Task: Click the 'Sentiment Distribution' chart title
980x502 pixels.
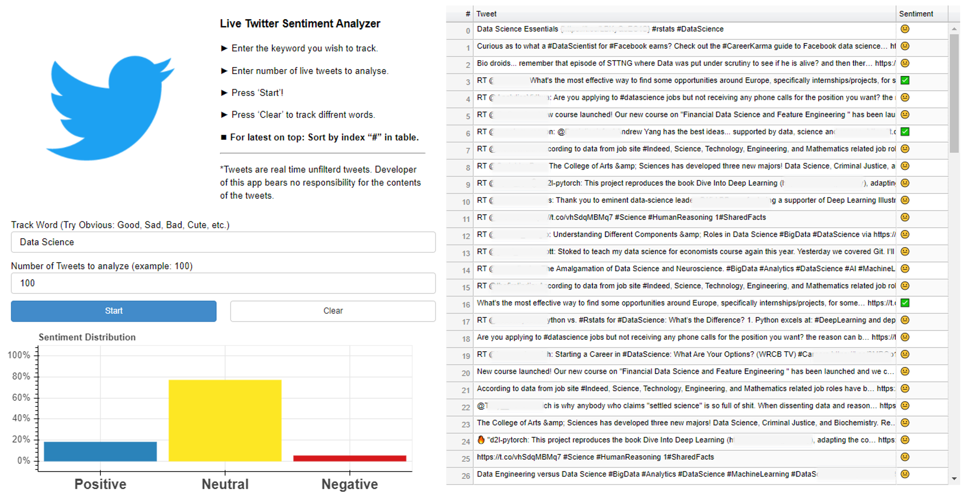Action: pos(87,337)
